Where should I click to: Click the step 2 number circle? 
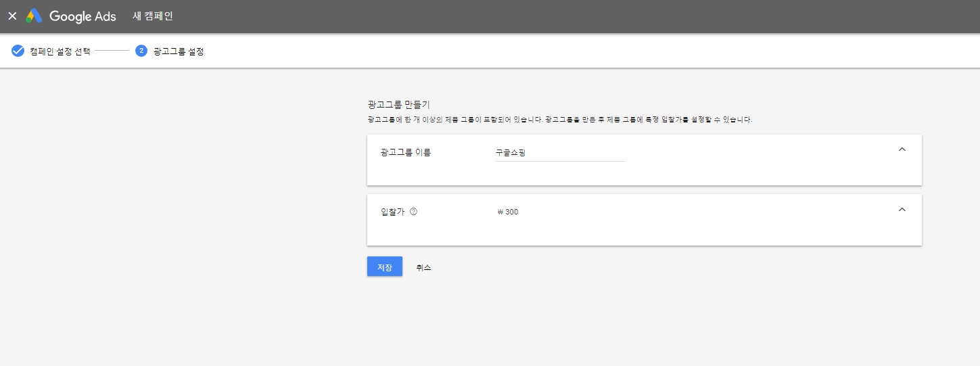pos(141,51)
